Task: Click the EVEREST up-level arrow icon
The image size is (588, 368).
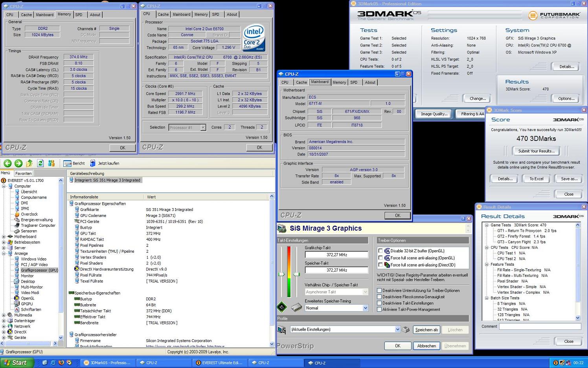Action: (x=29, y=163)
